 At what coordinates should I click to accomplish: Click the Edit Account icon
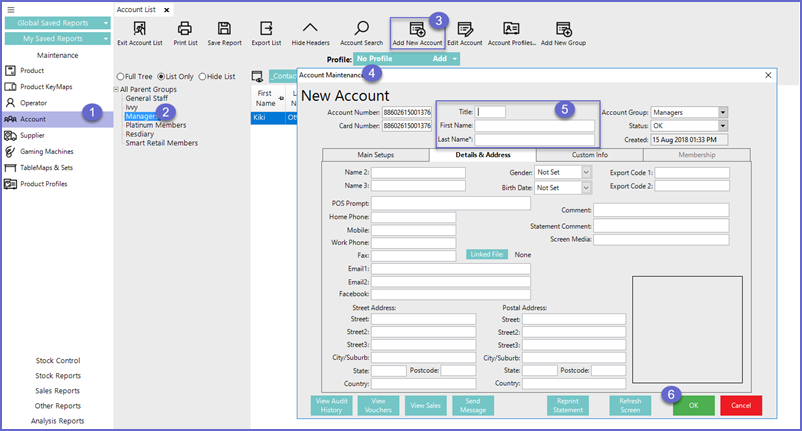coord(464,29)
